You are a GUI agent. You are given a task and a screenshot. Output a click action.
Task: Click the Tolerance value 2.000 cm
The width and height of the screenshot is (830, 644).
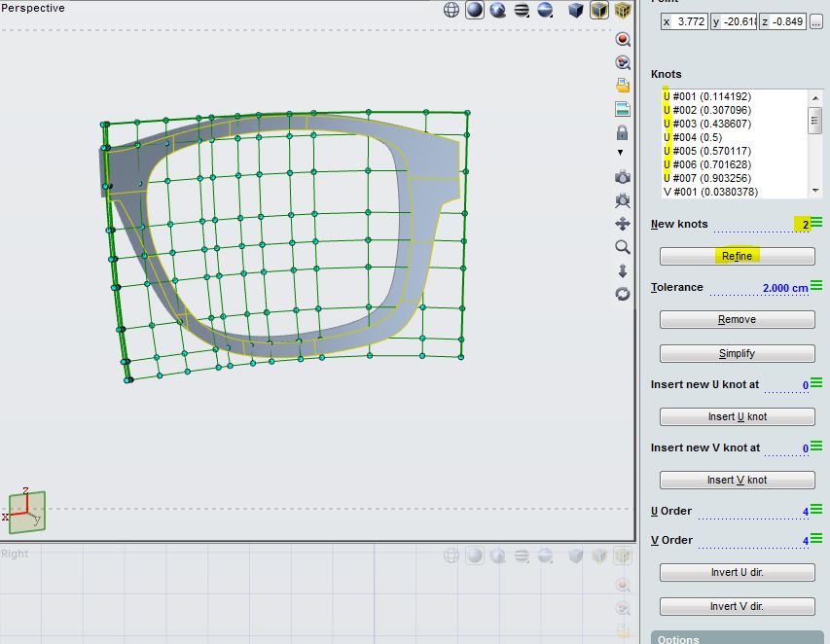pos(785,288)
